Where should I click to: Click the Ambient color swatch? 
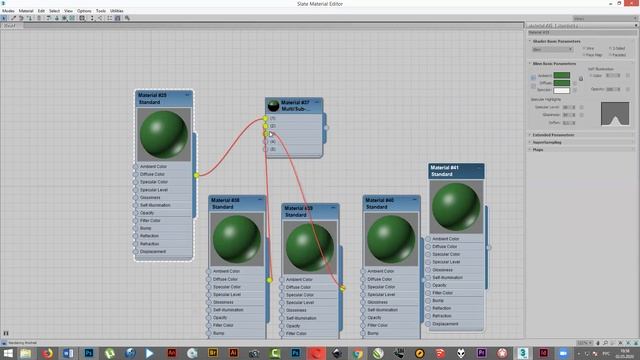[562, 76]
